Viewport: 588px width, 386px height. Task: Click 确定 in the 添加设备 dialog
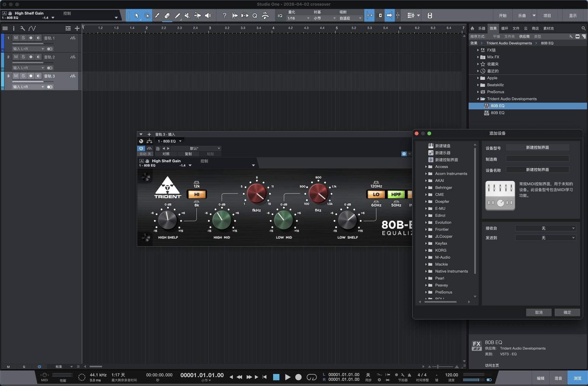(567, 312)
